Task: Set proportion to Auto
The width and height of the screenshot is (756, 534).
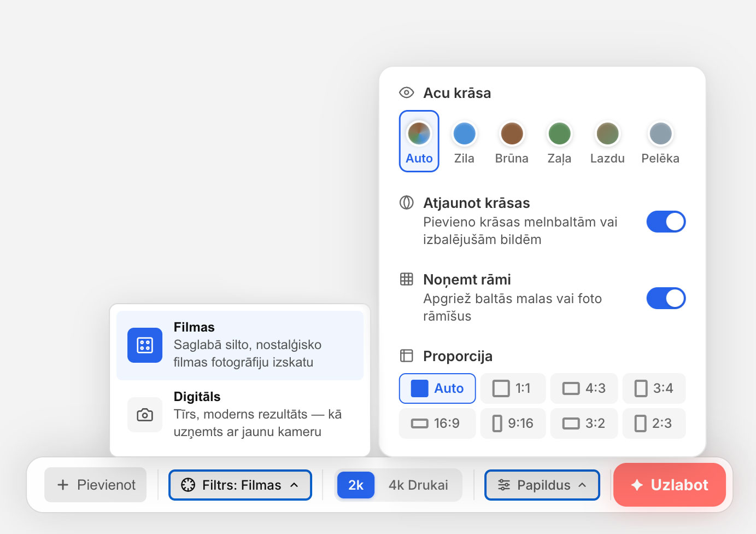Action: pos(437,388)
